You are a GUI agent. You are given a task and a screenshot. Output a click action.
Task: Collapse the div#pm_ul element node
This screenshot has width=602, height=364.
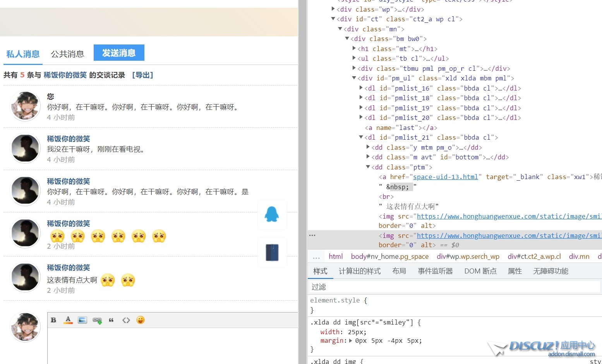(x=354, y=78)
